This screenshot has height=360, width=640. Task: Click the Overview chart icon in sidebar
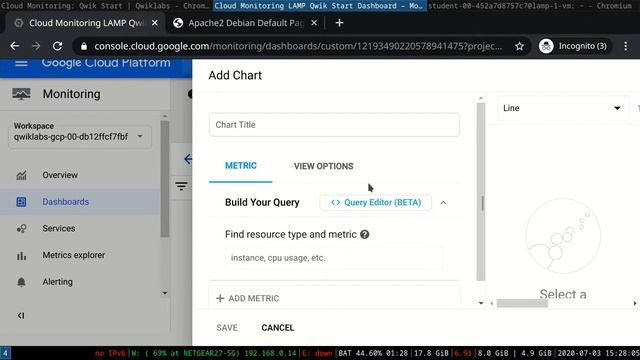[21, 175]
